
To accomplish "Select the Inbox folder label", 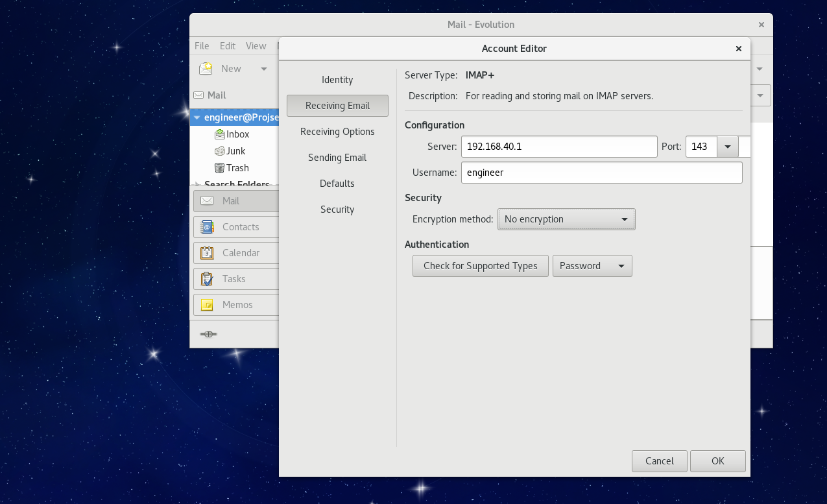I will [x=238, y=134].
